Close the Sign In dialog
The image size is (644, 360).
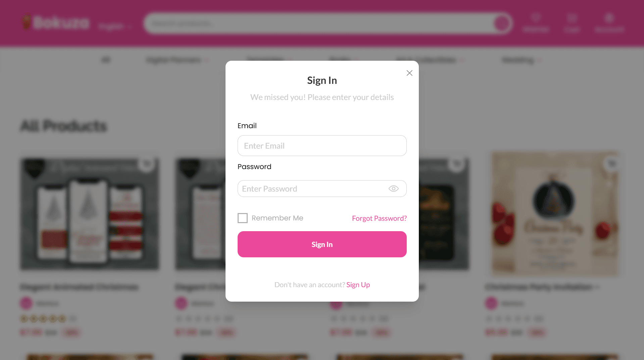pyautogui.click(x=409, y=73)
